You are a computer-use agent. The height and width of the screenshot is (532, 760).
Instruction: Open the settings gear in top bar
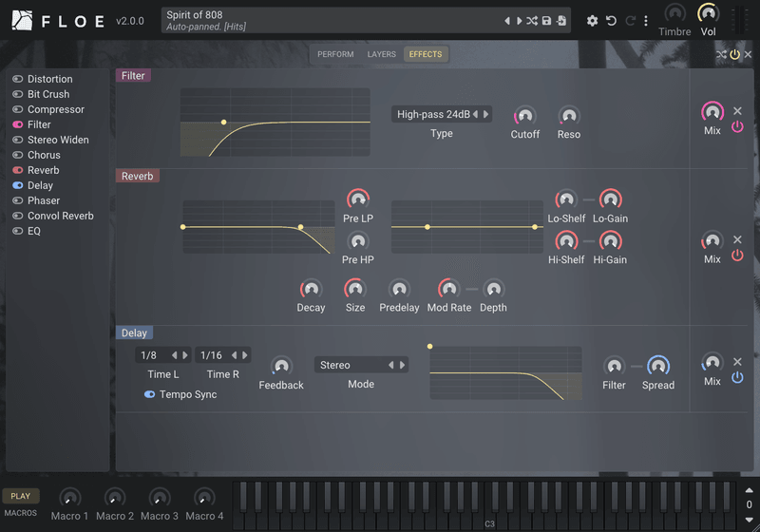[x=592, y=21]
